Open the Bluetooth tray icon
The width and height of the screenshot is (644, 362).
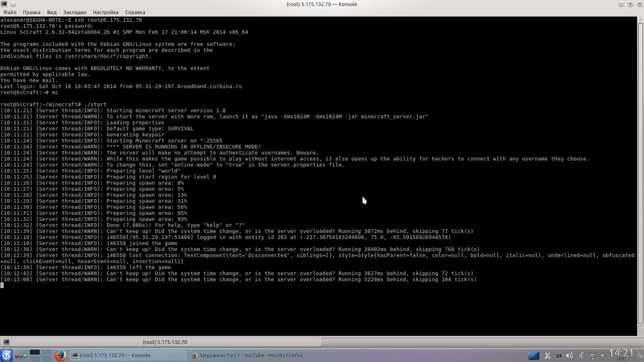point(581,355)
